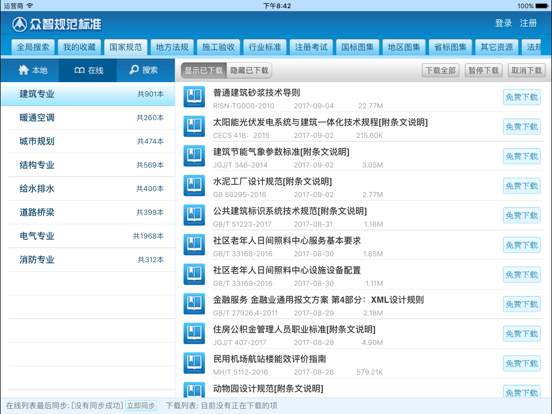Select 电气专业 category
This screenshot has height=414, width=552.
tap(88, 236)
